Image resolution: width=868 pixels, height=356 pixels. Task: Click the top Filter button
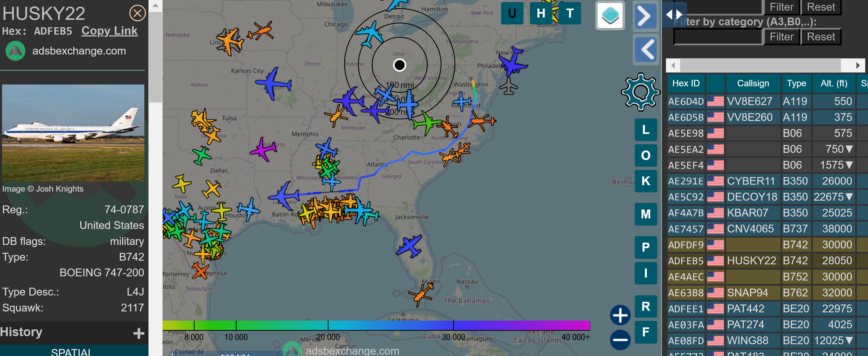click(781, 7)
